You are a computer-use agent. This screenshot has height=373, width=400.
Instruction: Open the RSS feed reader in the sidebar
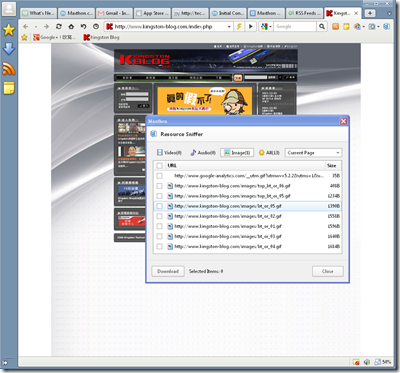coord(9,69)
